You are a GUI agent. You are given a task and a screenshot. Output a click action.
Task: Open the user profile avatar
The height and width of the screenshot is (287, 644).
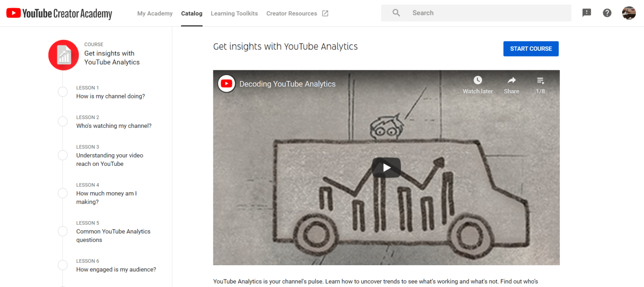click(x=629, y=13)
